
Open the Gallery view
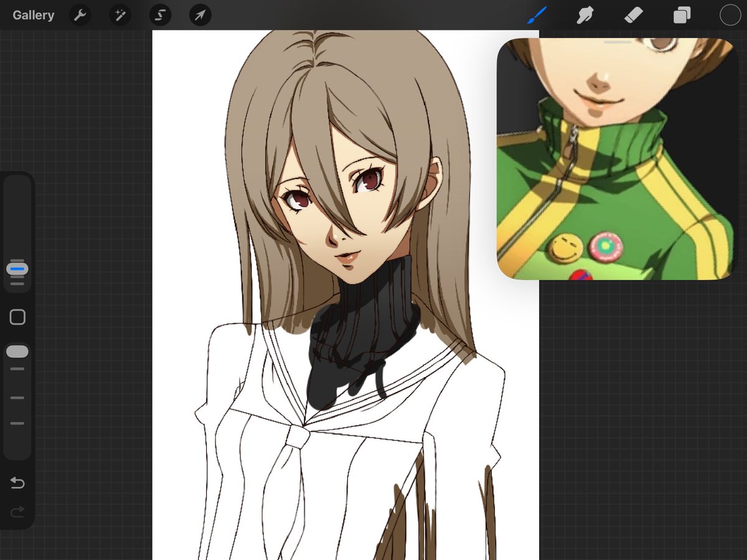34,15
